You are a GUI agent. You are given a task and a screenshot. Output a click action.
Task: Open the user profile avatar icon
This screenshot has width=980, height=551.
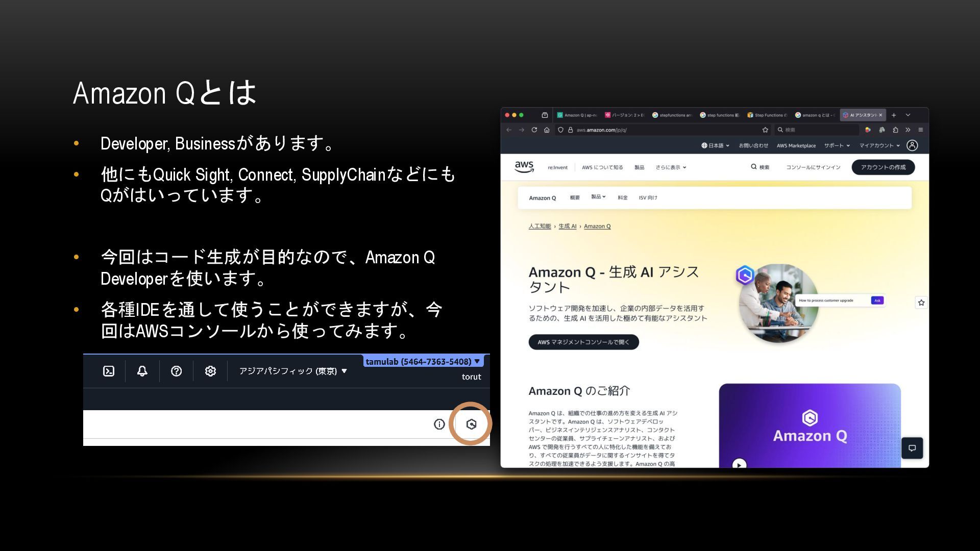pos(912,145)
